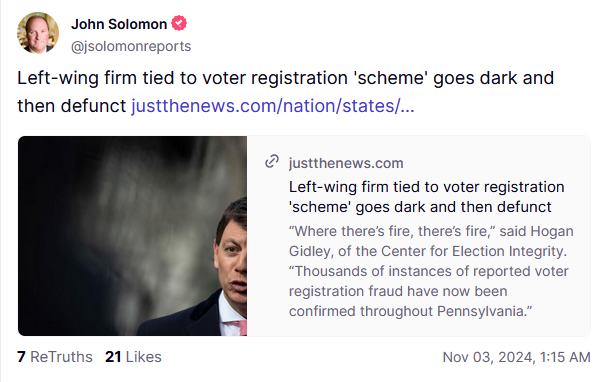The image size is (607, 382).
Task: View the 7 ReTruths list
Action: pyautogui.click(x=55, y=357)
